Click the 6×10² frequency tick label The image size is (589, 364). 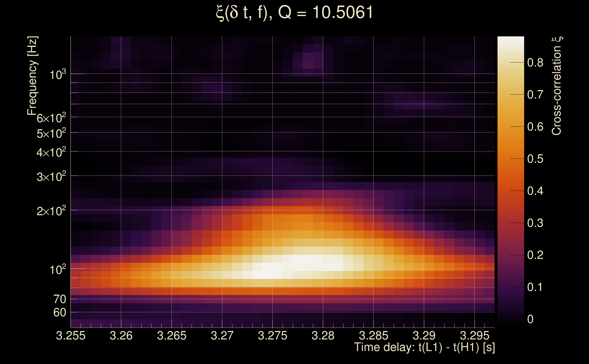pos(51,118)
